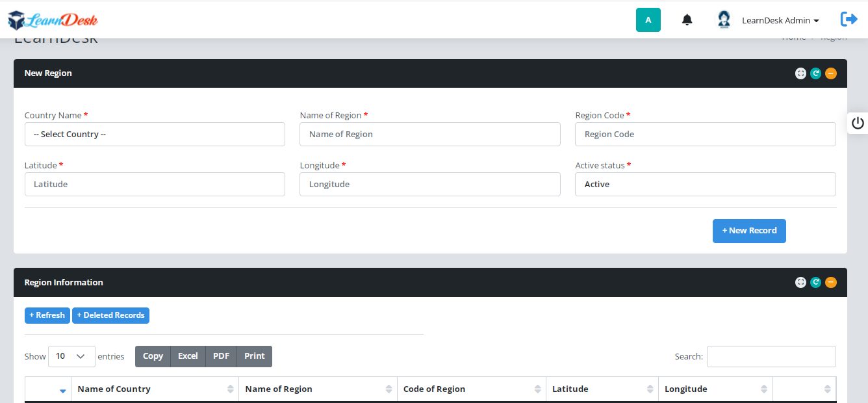Open the + Deleted Records list
Screen dimensions: 868x403
click(110, 315)
